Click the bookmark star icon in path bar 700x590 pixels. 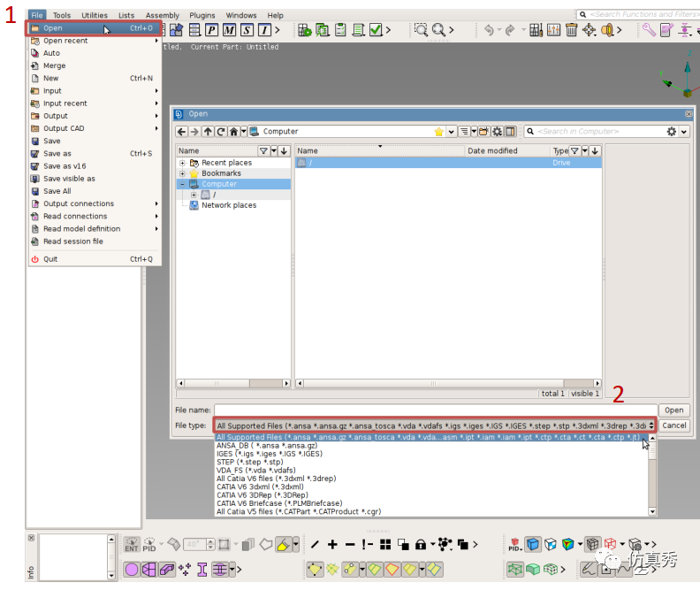pos(439,131)
